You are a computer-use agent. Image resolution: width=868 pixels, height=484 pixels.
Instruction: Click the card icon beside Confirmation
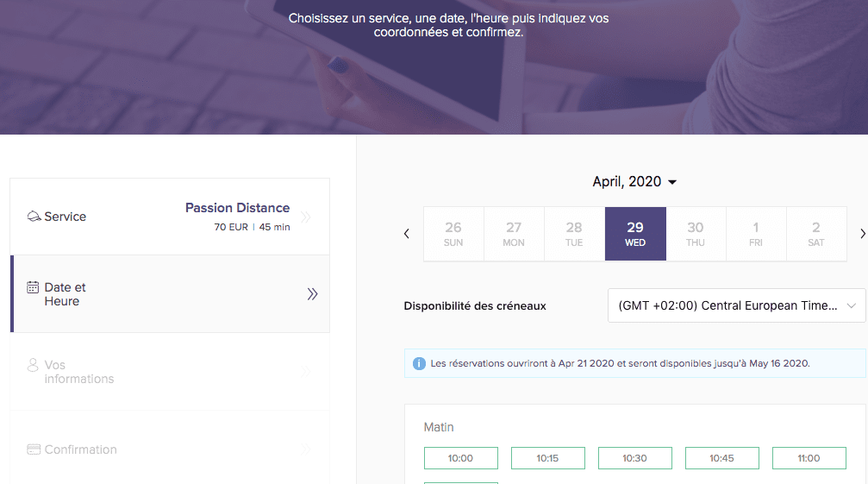click(x=34, y=449)
